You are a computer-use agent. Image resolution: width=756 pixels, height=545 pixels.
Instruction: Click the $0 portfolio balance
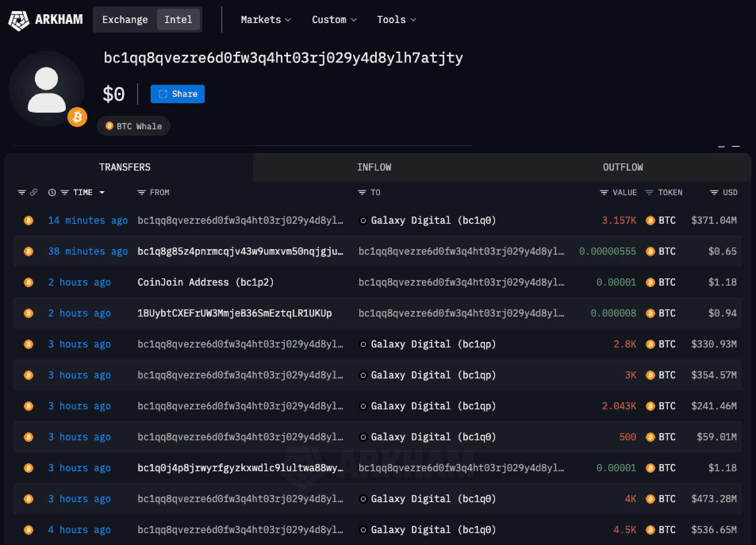[x=114, y=94]
